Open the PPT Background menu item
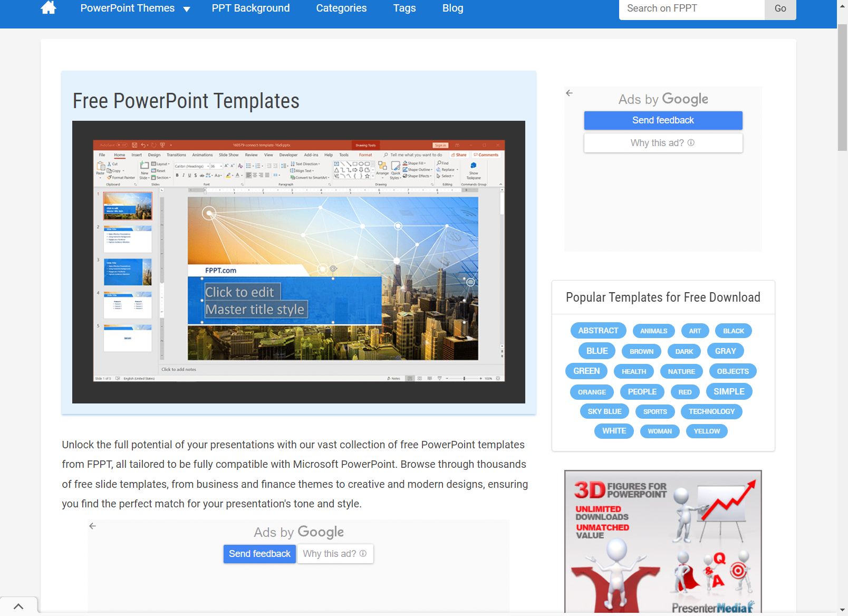Screen dimensions: 848x616 pyautogui.click(x=250, y=8)
